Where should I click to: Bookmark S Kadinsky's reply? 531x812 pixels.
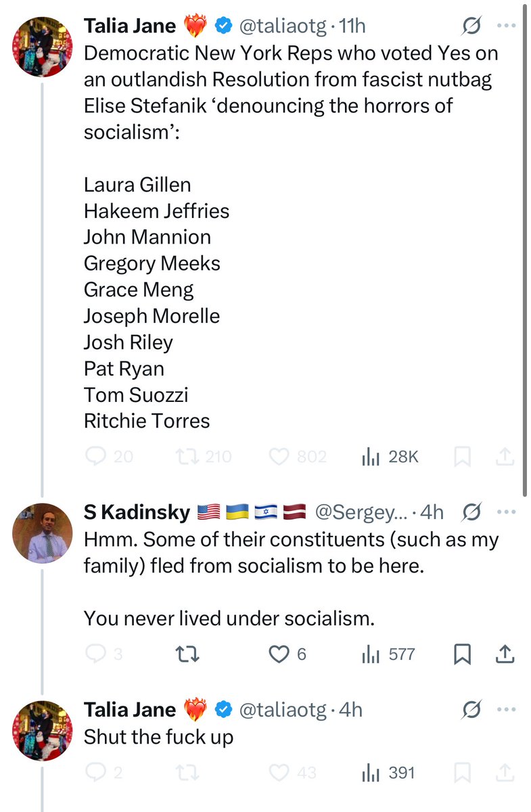[x=462, y=654]
